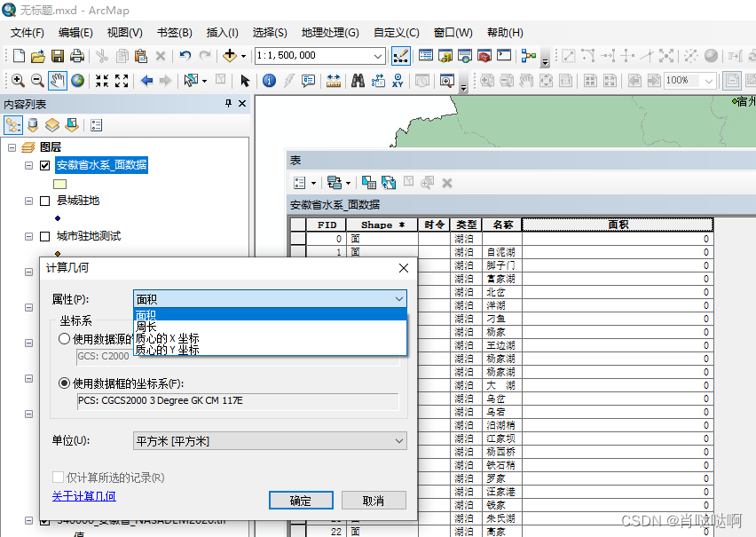Viewport: 756px width, 537px height.
Task: Select the Zoom Out tool
Action: 37,81
